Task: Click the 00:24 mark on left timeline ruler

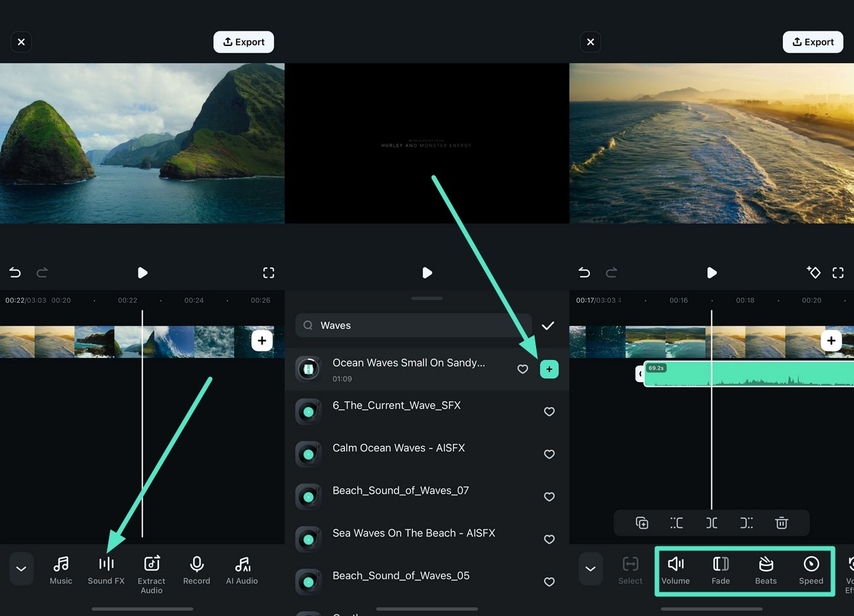Action: 194,300
